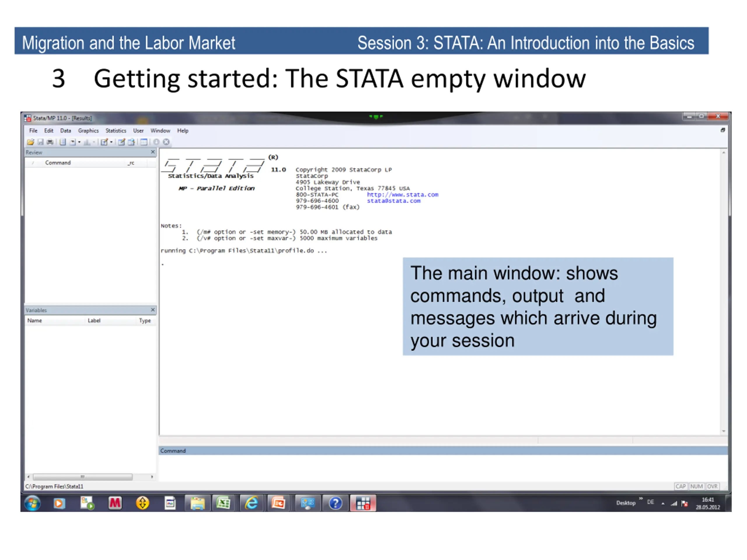Click the Variables scrollbar right arrow

point(152,477)
